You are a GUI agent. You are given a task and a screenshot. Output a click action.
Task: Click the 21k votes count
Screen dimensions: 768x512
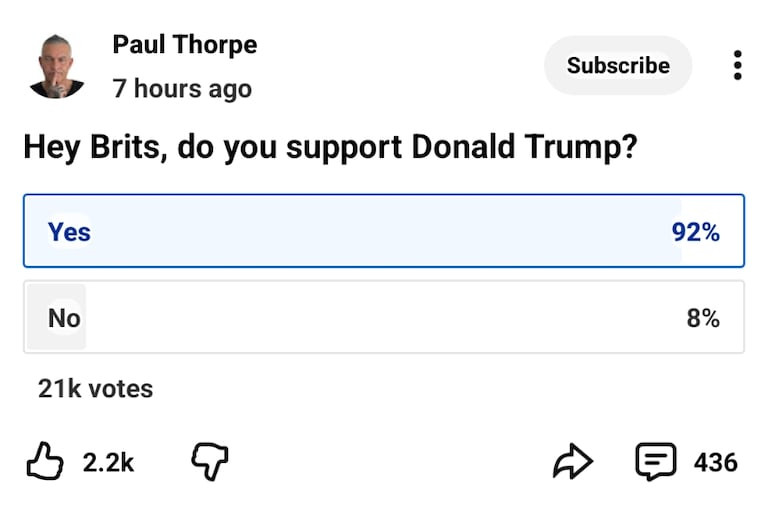pyautogui.click(x=95, y=388)
